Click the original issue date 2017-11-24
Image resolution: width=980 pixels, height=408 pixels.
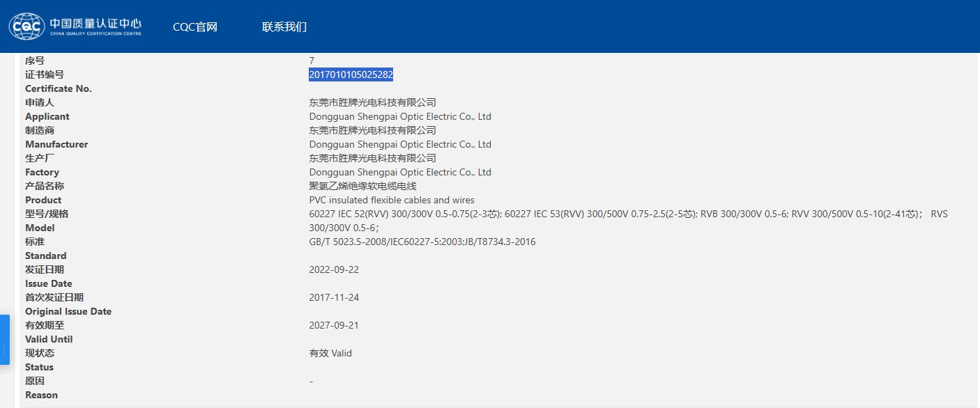point(334,297)
